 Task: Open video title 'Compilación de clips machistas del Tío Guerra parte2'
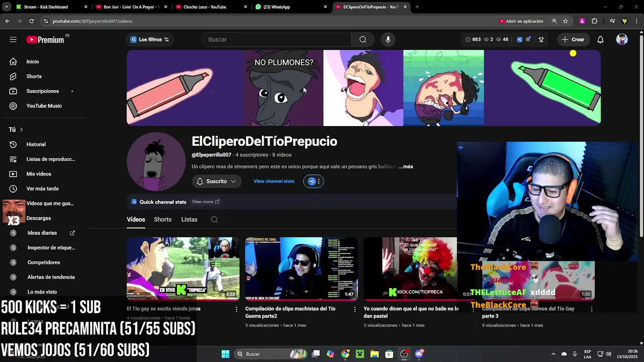point(290,312)
